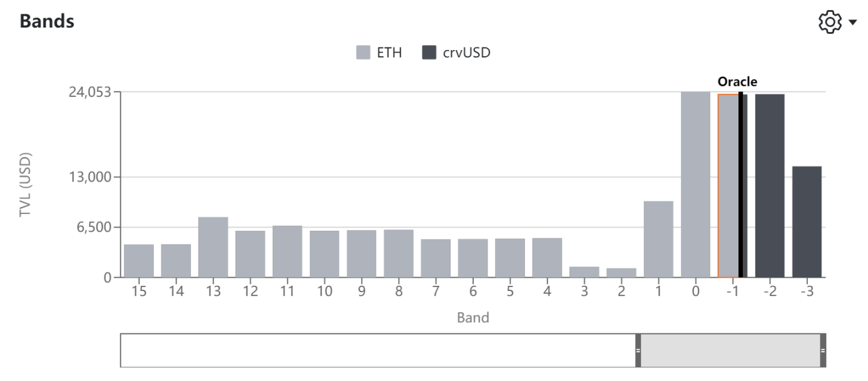Select the small bar for band 2

621,273
